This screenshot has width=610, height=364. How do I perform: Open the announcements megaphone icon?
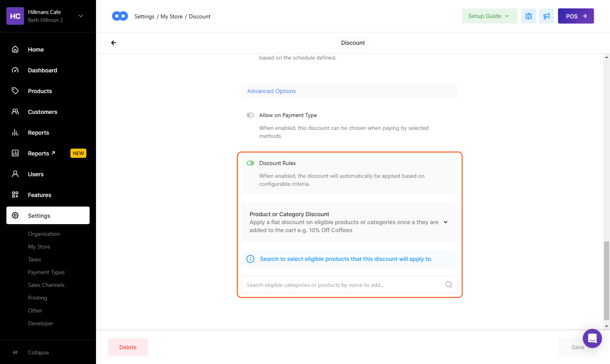546,16
